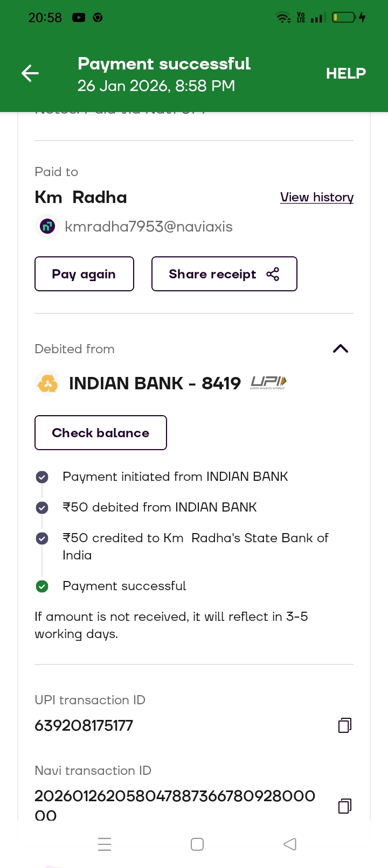
Task: Tap the green Payment successful checkmark
Action: (42, 586)
